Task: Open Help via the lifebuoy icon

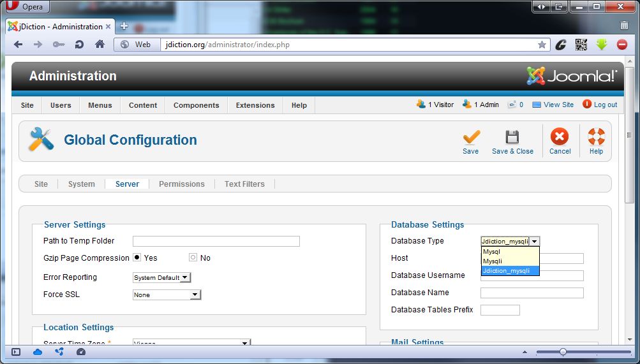Action: (596, 137)
